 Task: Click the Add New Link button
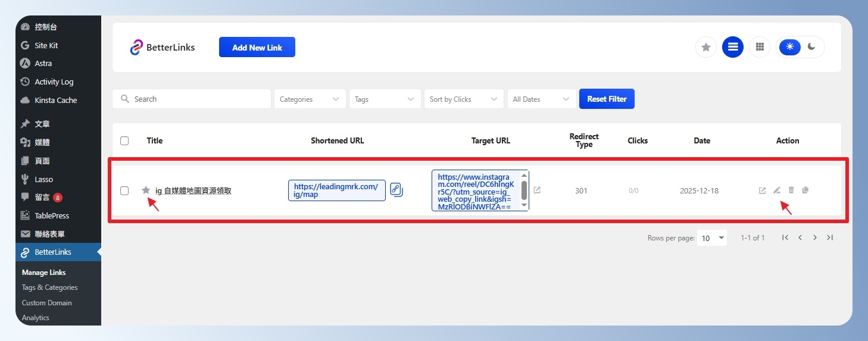257,48
